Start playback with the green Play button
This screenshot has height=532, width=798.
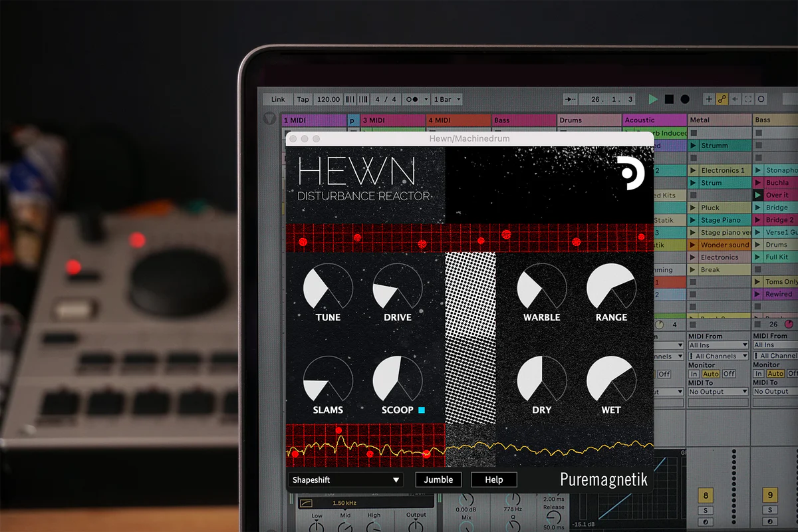pyautogui.click(x=653, y=99)
